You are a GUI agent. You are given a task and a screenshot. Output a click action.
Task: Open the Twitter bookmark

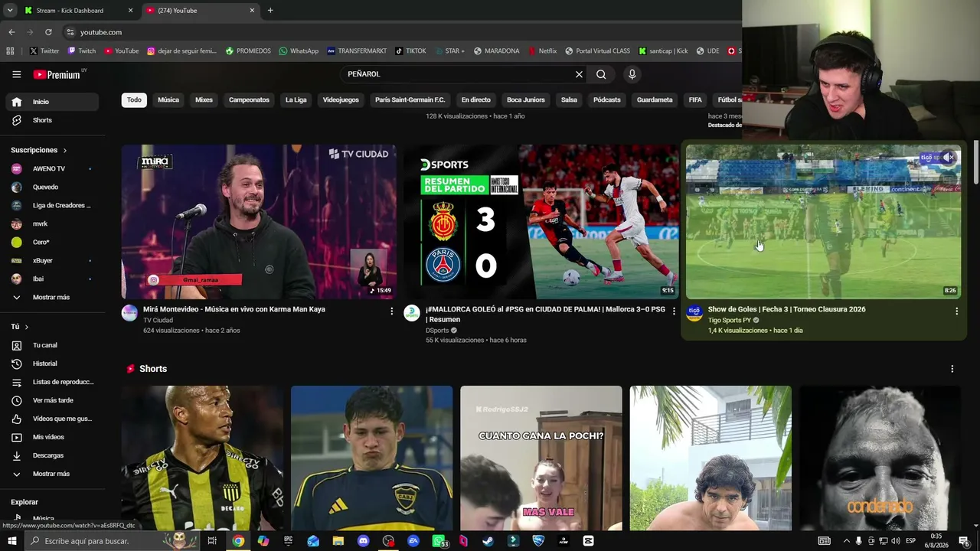(44, 51)
